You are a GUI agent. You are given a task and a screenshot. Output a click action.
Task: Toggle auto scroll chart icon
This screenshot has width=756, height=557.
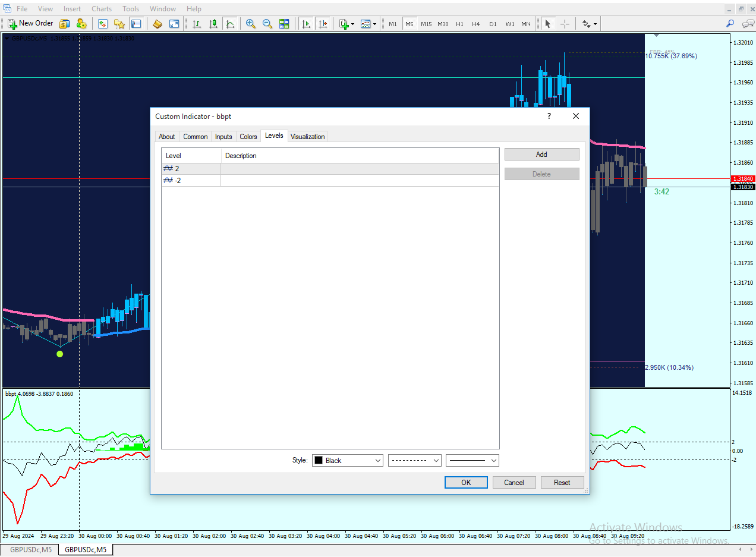coord(306,24)
